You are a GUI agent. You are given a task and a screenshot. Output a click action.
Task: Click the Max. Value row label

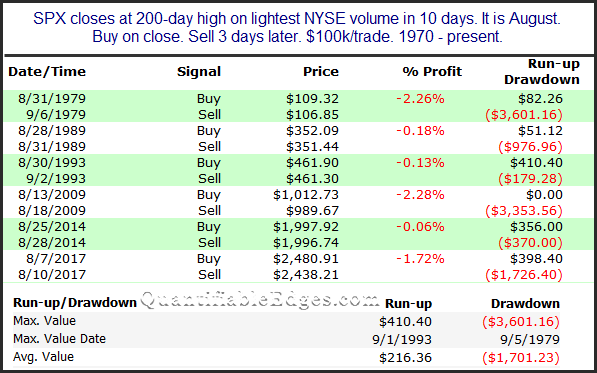point(44,320)
